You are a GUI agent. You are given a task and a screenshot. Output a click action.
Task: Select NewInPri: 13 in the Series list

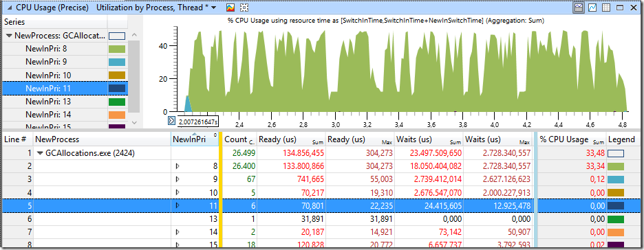coord(48,101)
